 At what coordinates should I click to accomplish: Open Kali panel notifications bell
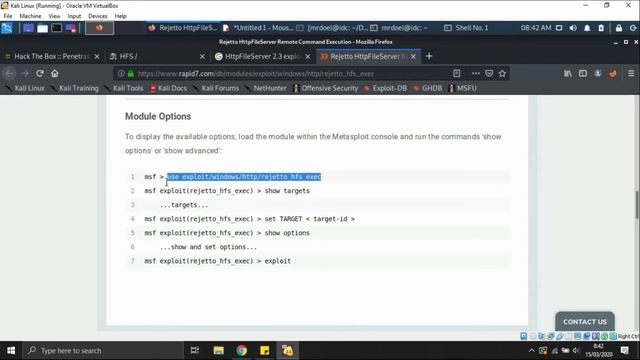(587, 28)
